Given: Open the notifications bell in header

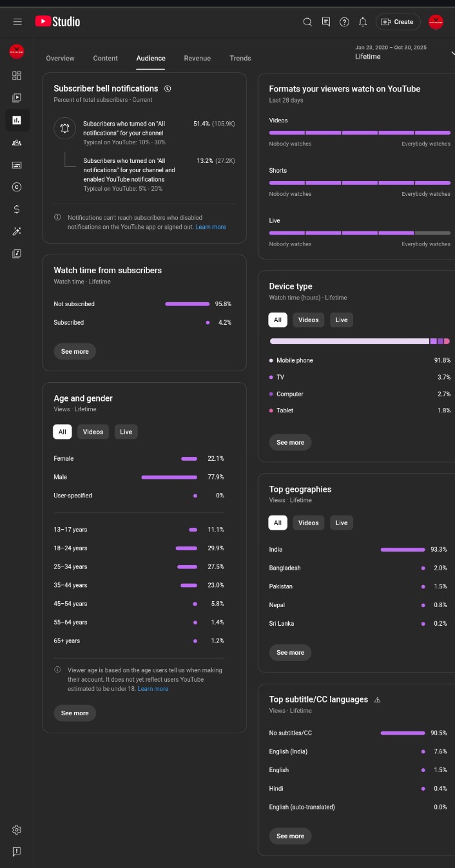Looking at the screenshot, I should pyautogui.click(x=363, y=22).
